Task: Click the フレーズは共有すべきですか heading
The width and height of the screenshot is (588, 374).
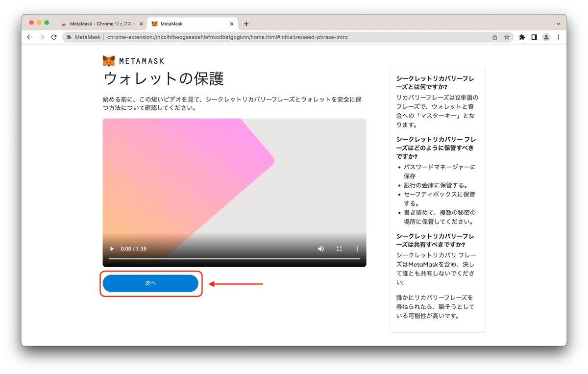Action: tap(435, 240)
